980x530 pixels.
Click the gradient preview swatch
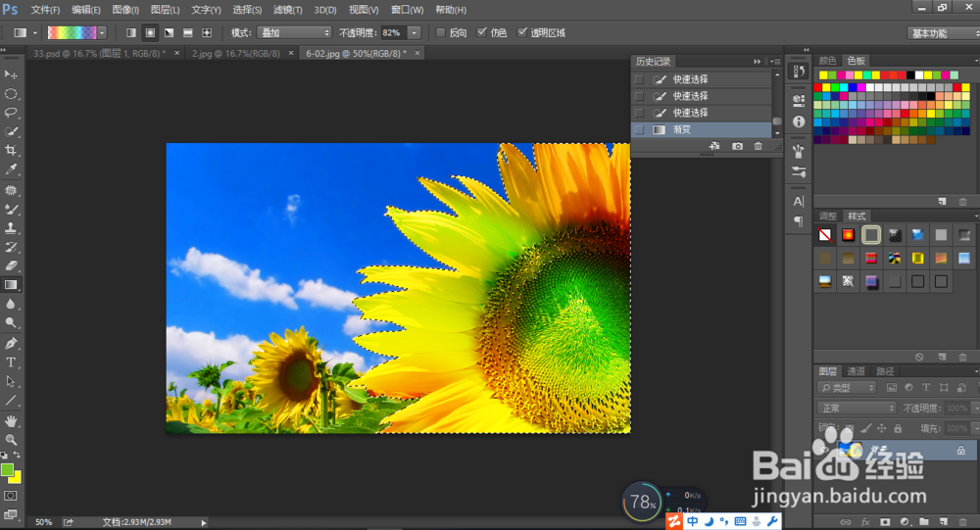coord(72,32)
